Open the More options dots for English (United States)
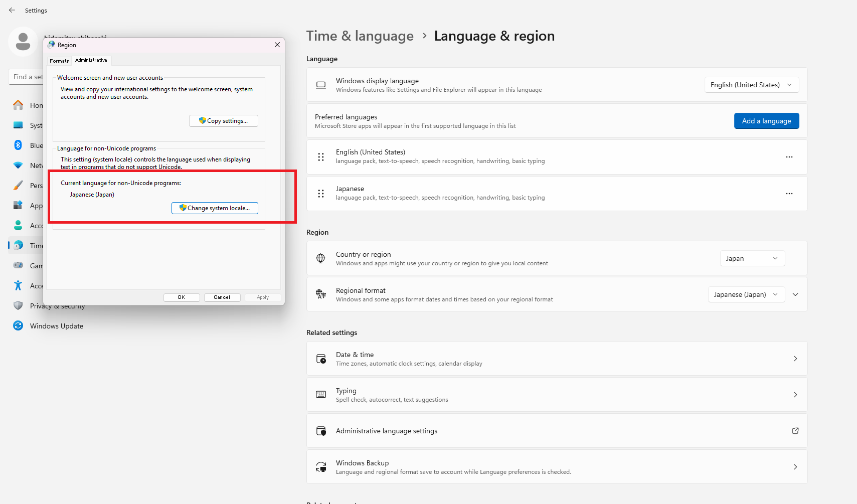The image size is (857, 504). [x=789, y=157]
